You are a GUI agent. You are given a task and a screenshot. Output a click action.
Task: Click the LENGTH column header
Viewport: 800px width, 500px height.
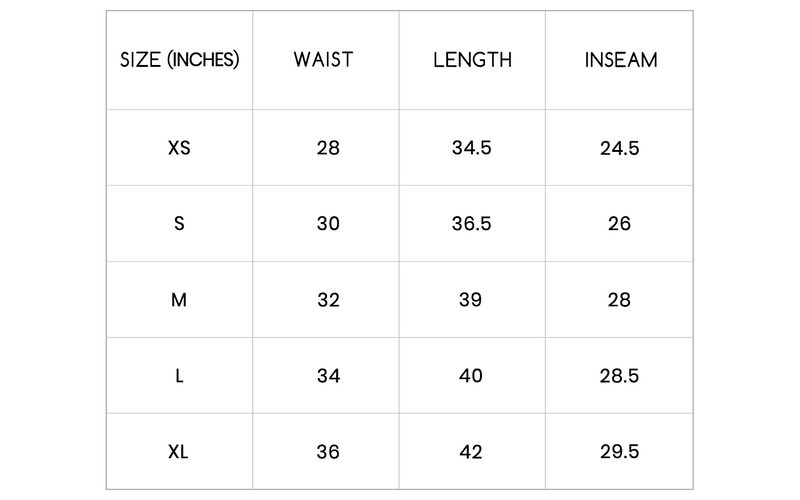pos(472,59)
